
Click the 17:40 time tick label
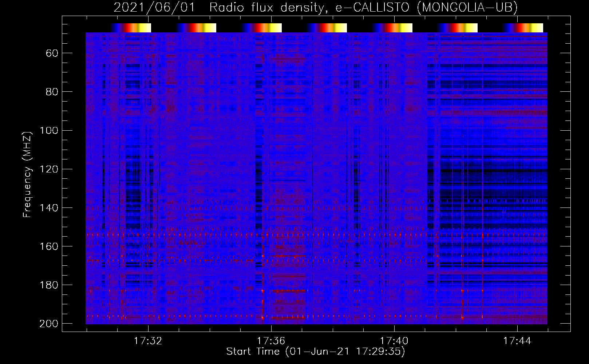pyautogui.click(x=394, y=341)
